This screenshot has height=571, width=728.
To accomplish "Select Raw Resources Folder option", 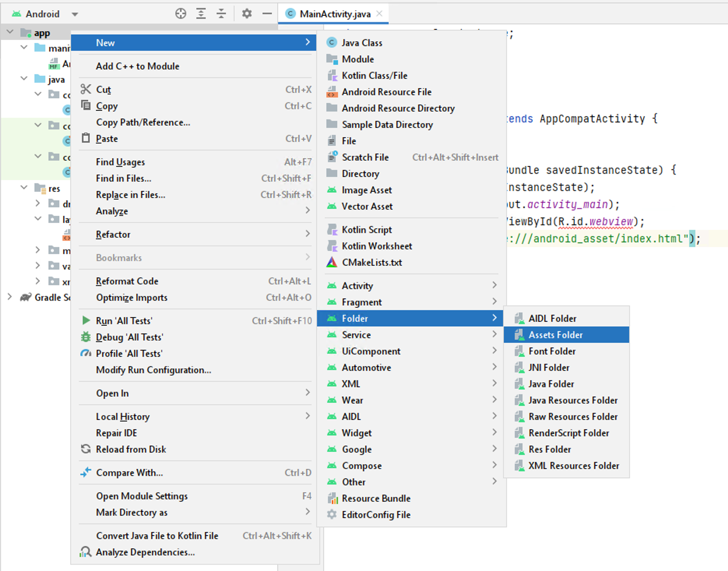I will pyautogui.click(x=573, y=416).
